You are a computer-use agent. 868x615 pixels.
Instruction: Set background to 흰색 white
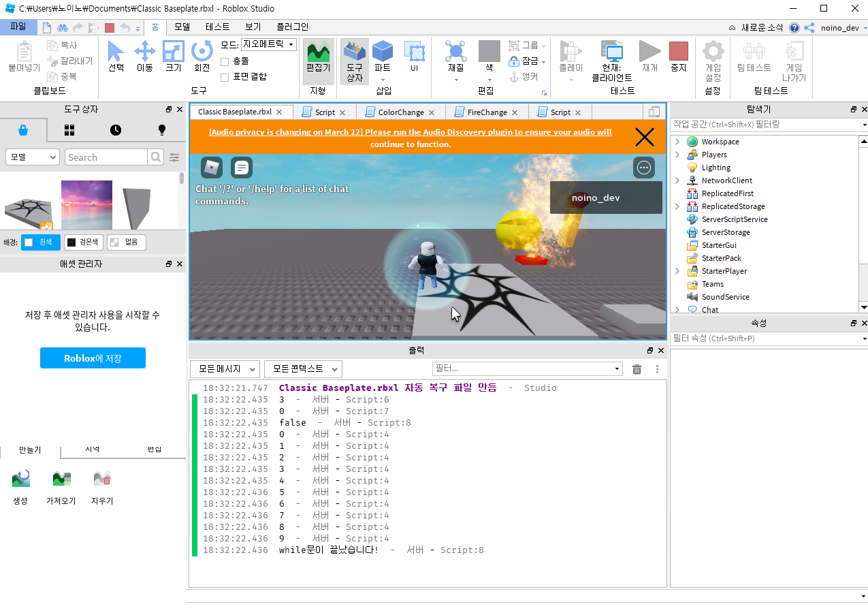tap(40, 242)
